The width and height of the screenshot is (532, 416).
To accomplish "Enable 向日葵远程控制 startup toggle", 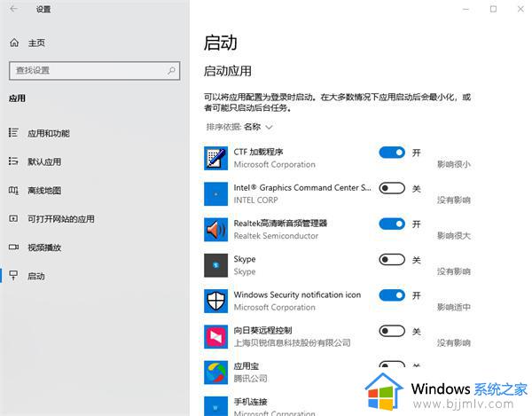I will click(392, 331).
